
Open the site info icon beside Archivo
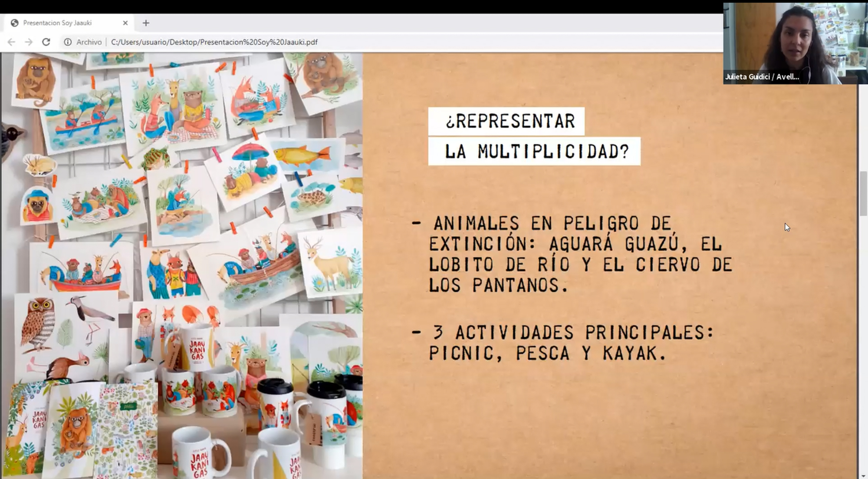pyautogui.click(x=68, y=42)
